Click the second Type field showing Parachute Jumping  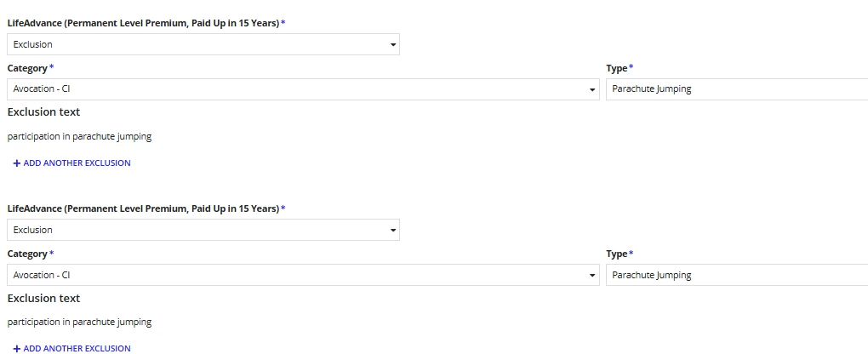(x=737, y=276)
